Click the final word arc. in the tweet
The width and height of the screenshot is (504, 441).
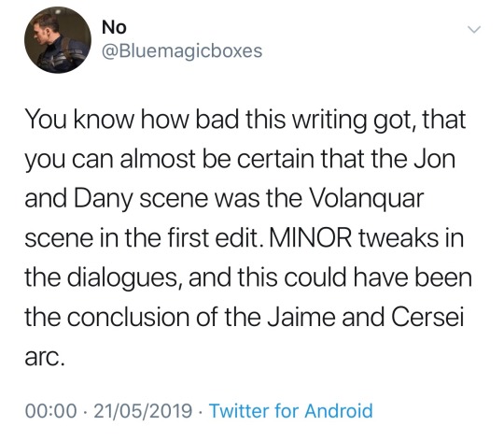point(45,357)
